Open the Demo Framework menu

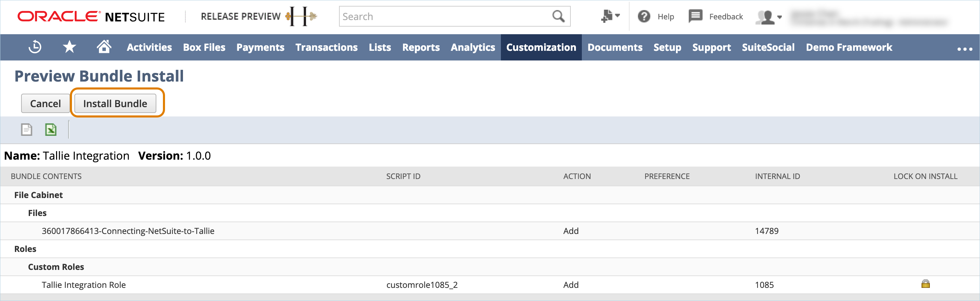coord(849,47)
